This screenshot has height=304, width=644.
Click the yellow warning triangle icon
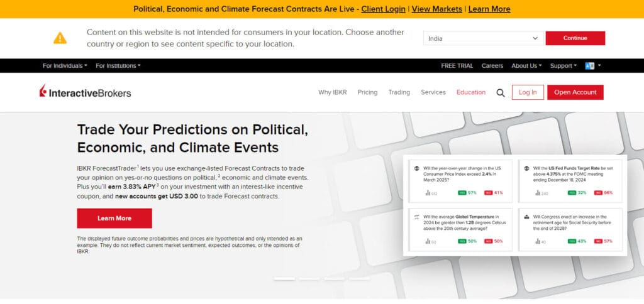[x=60, y=38]
